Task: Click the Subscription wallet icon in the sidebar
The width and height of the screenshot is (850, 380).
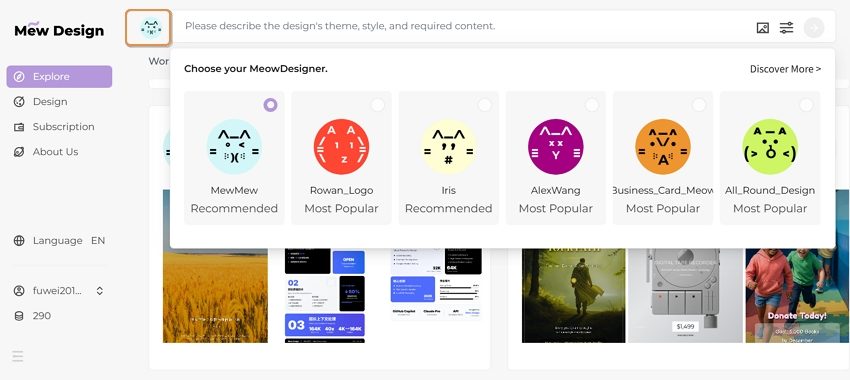Action: 19,127
